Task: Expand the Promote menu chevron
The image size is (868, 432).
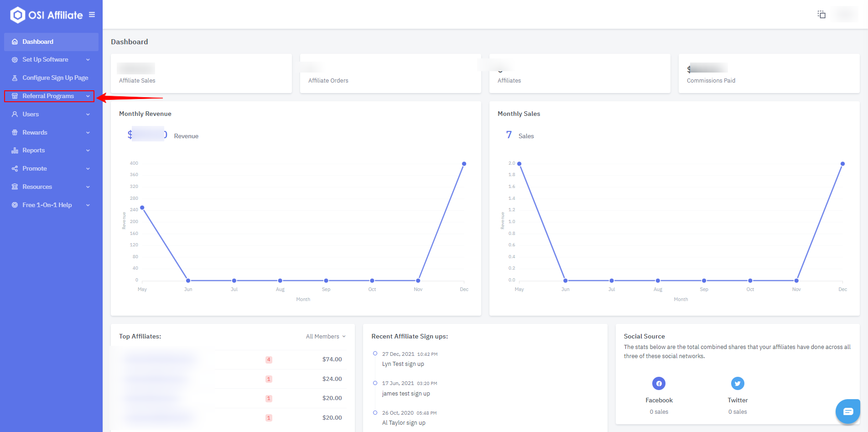Action: coord(88,169)
